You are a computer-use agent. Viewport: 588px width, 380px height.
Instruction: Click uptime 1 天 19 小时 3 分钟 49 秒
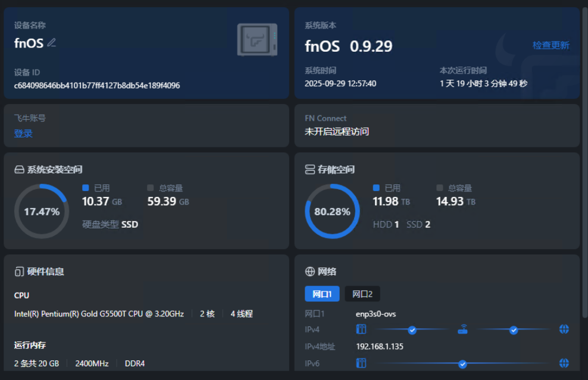[x=484, y=84]
